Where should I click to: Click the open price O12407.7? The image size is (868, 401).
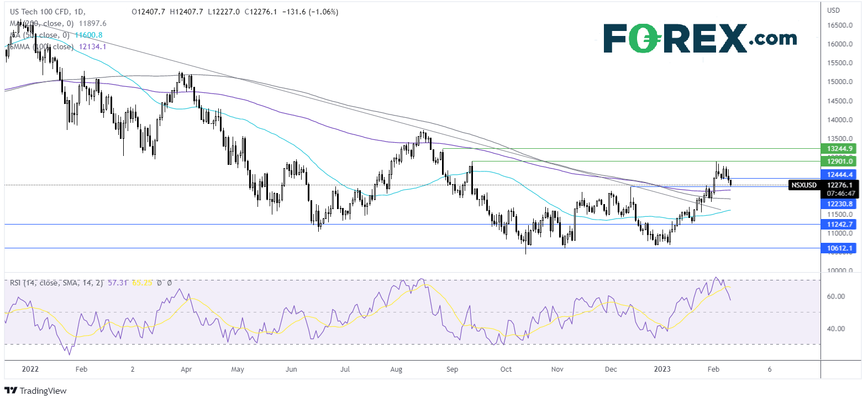[x=148, y=12]
